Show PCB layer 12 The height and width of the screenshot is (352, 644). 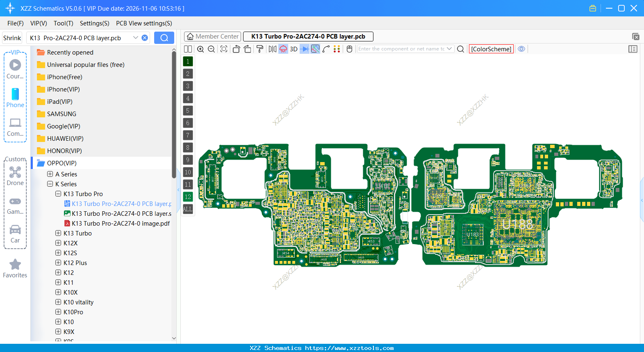[x=188, y=197]
